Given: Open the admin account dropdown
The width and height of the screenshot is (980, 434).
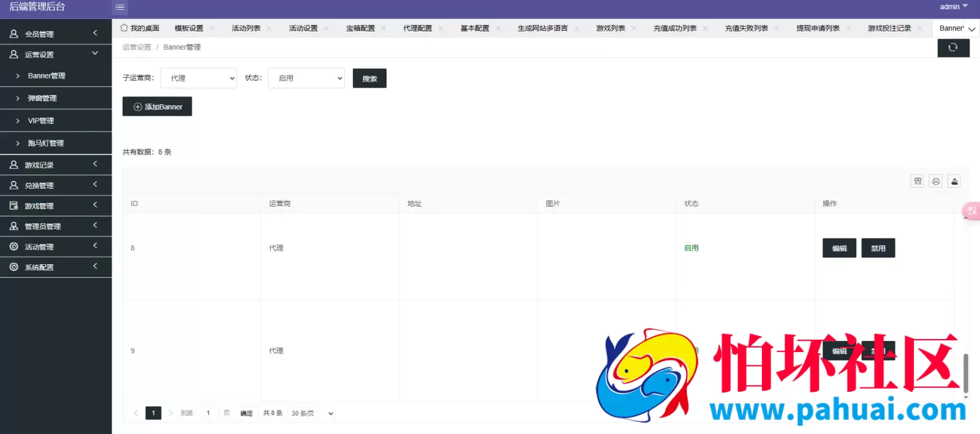Looking at the screenshot, I should click(x=954, y=7).
